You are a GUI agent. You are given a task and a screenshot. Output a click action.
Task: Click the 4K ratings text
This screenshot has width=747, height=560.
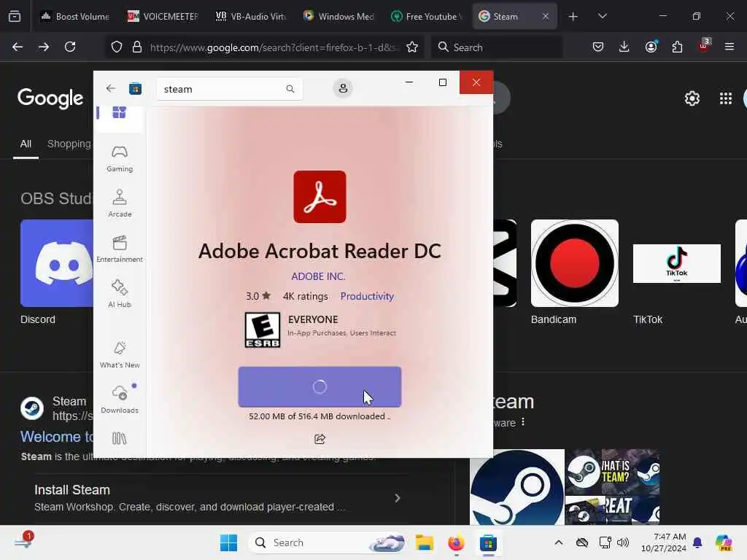pos(306,296)
